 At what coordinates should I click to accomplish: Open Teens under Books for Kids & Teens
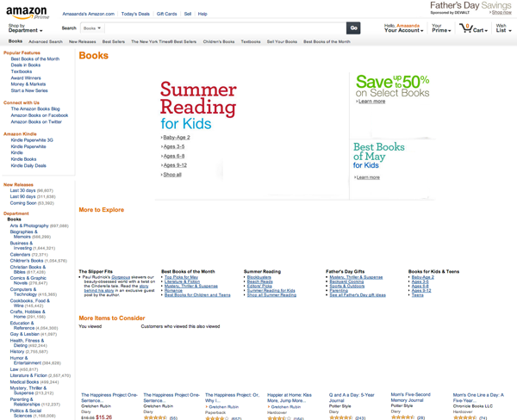click(417, 295)
